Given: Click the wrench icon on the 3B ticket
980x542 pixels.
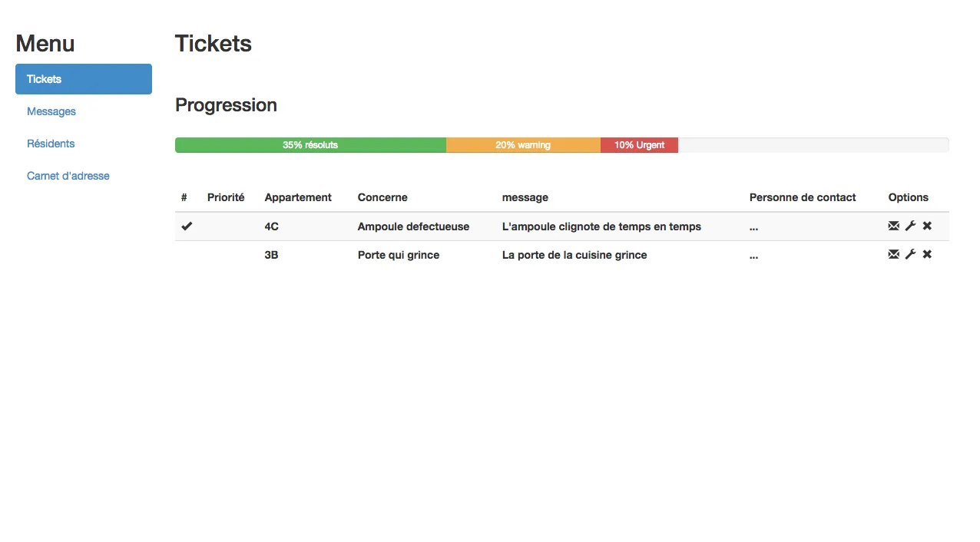Looking at the screenshot, I should [x=910, y=254].
